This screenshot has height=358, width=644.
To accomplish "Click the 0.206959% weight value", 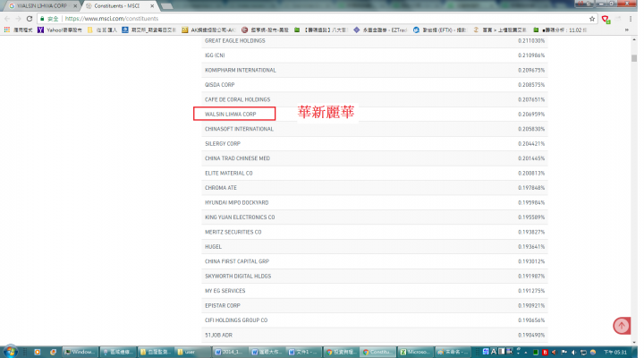I will coord(531,115).
